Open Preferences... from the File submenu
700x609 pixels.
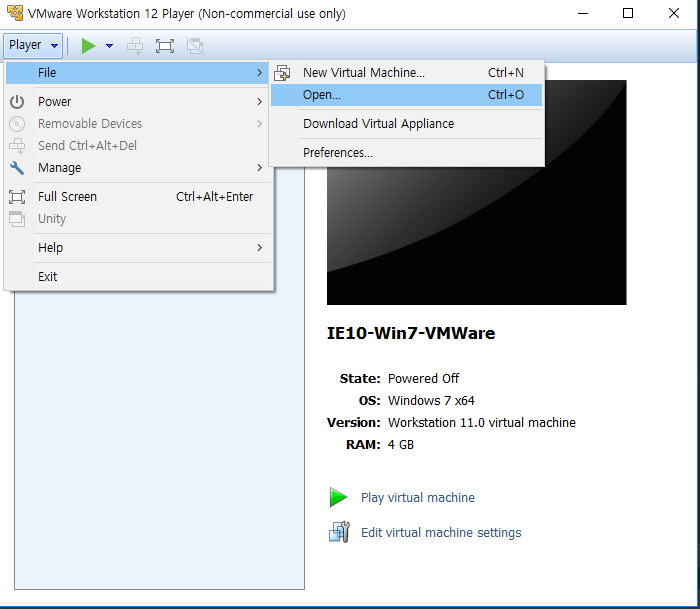pyautogui.click(x=406, y=153)
